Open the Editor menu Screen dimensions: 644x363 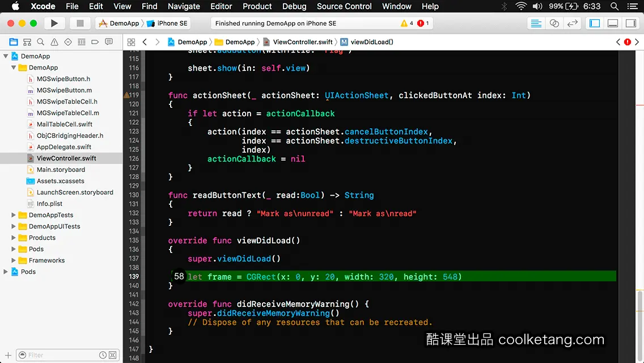click(x=221, y=6)
